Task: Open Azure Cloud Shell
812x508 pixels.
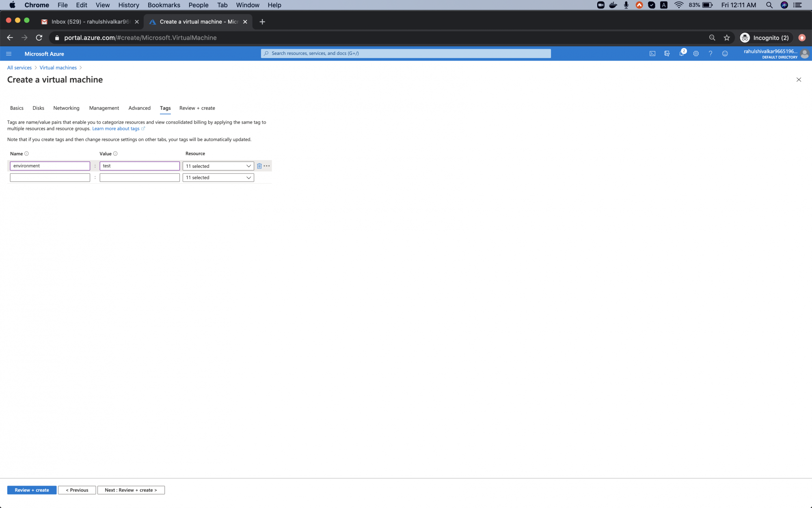Action: pos(652,53)
